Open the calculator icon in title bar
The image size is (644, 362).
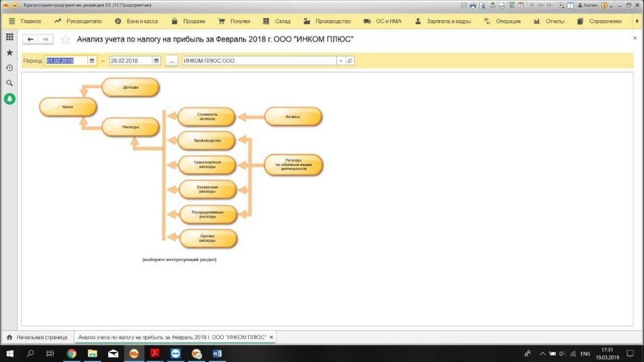click(x=512, y=5)
